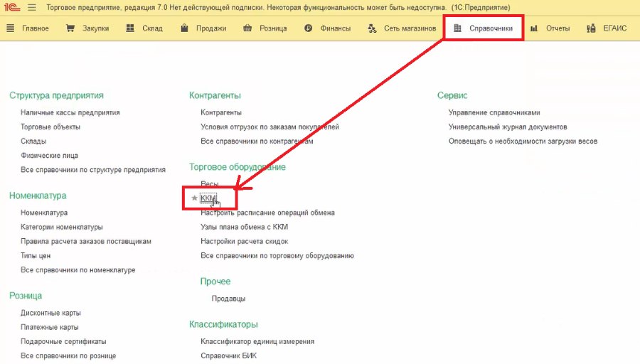Click the Справочники building icon
Image resolution: width=640 pixels, height=364 pixels.
pyautogui.click(x=457, y=28)
